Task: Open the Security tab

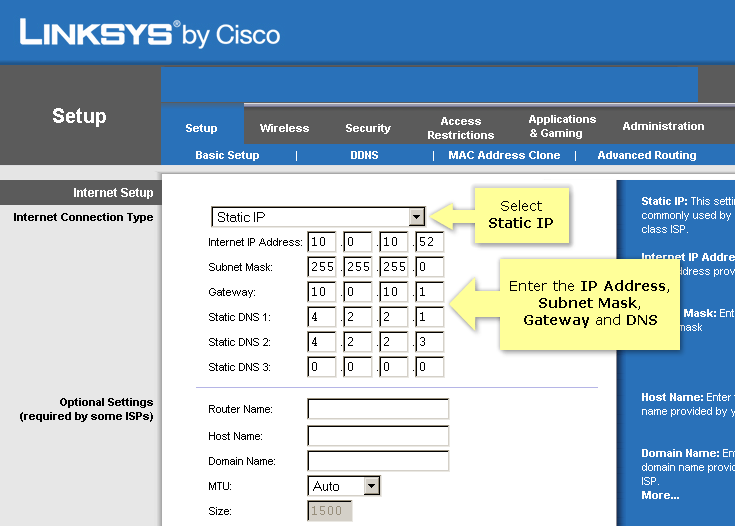Action: click(x=368, y=128)
